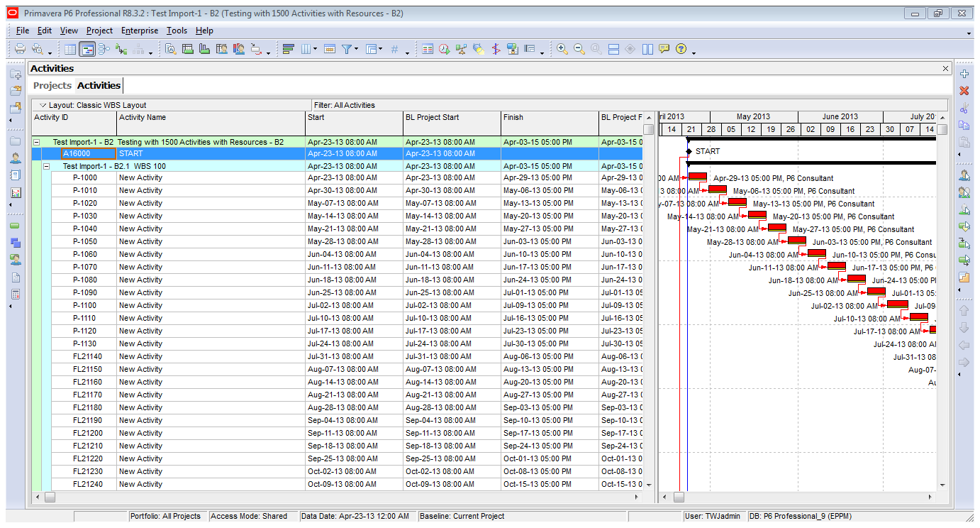Screen dimensions: 980x528
Task: Open Resources person icon in left sidebar
Action: [x=16, y=158]
